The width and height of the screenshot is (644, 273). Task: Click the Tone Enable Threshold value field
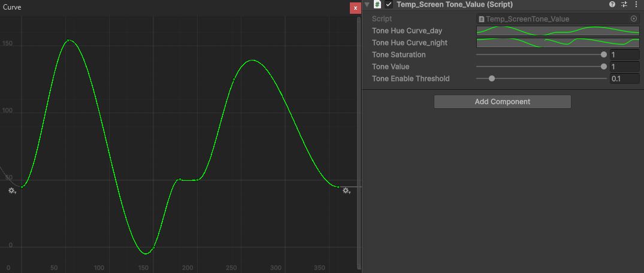click(624, 78)
